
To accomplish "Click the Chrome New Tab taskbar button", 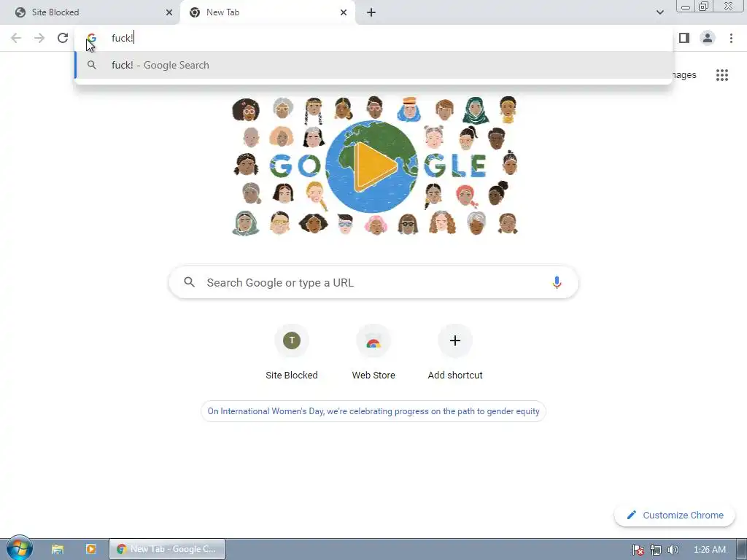I will pyautogui.click(x=167, y=549).
